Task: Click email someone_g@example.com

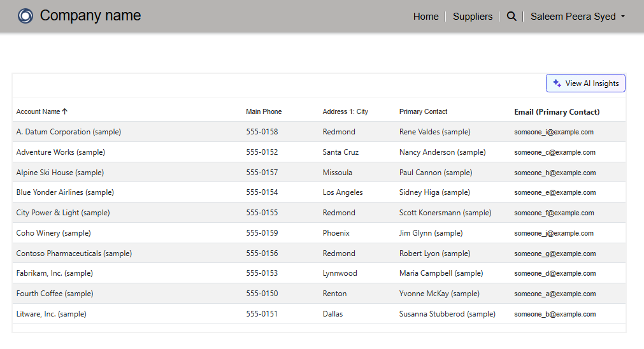Action: pyautogui.click(x=555, y=253)
